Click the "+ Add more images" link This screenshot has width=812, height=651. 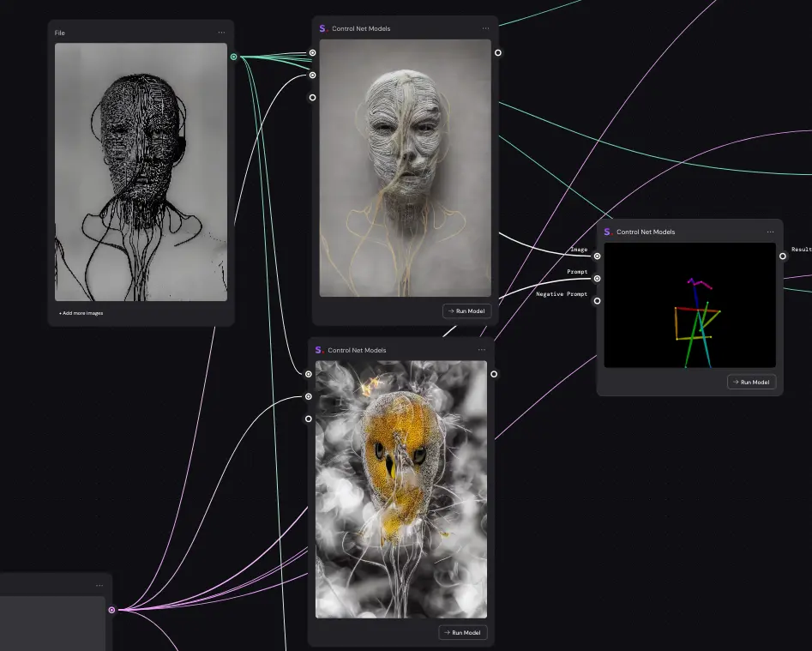coord(81,313)
